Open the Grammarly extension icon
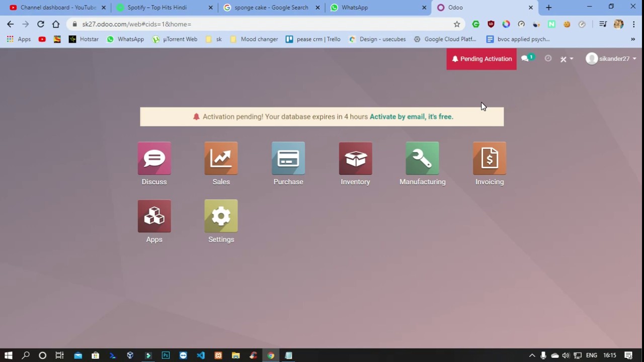The height and width of the screenshot is (362, 644). 476,24
